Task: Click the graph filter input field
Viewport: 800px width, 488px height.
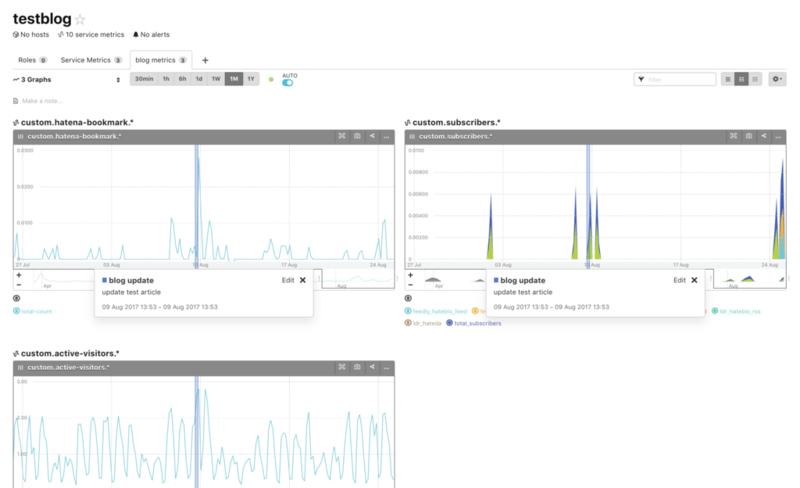Action: click(x=675, y=79)
